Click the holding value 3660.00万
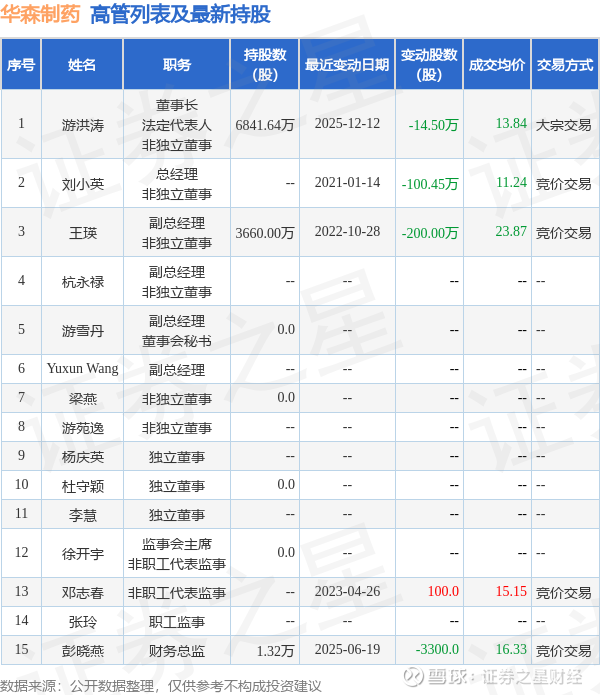 tap(265, 233)
